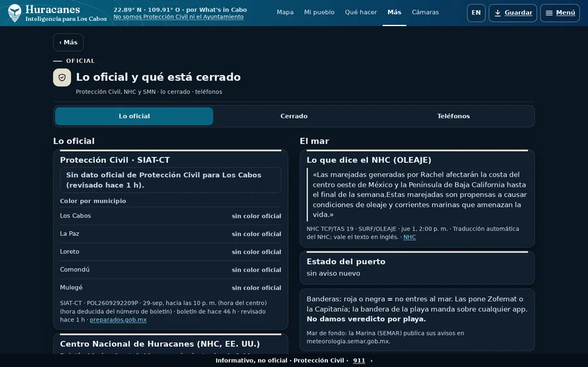Switch language with the EN button
Image resolution: width=588 pixels, height=367 pixels.
(x=476, y=13)
